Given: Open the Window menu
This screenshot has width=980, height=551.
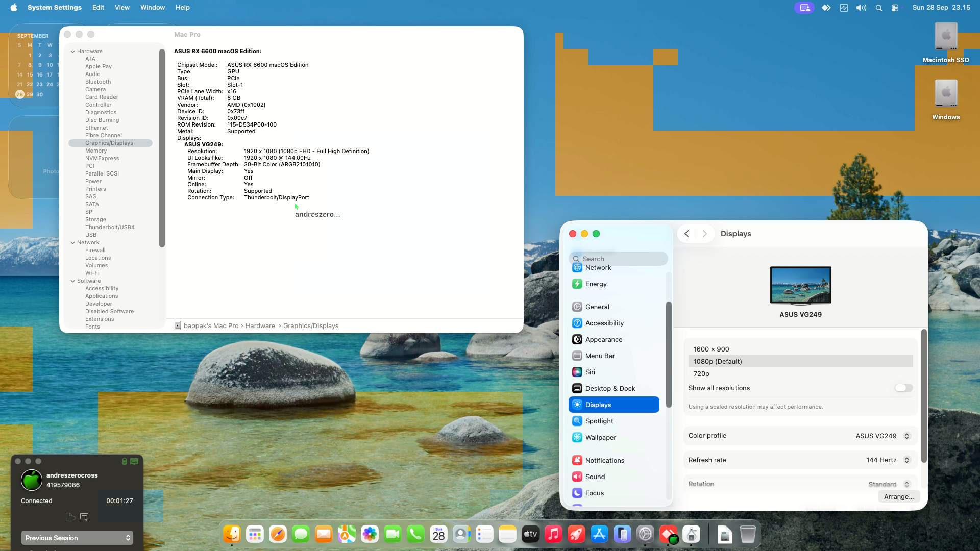Looking at the screenshot, I should (153, 8).
